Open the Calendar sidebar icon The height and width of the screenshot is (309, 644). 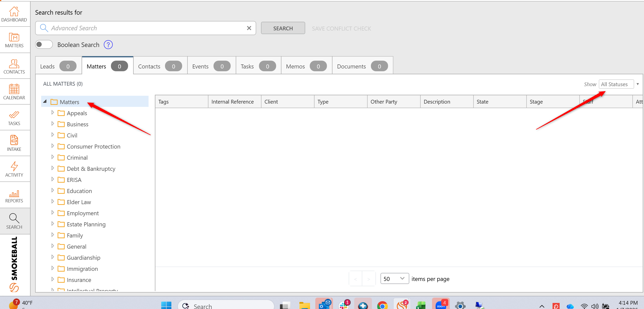point(14,92)
